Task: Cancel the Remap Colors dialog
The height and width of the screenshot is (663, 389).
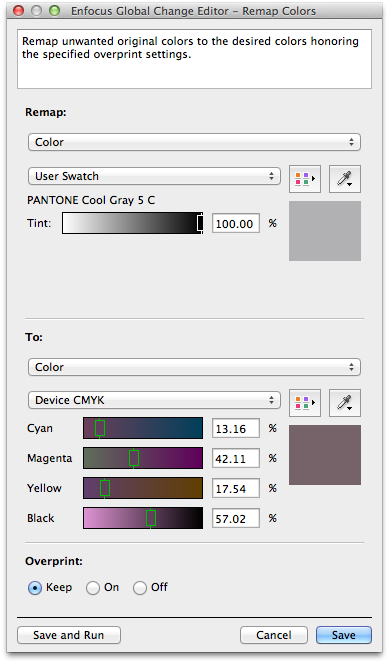Action: point(274,635)
